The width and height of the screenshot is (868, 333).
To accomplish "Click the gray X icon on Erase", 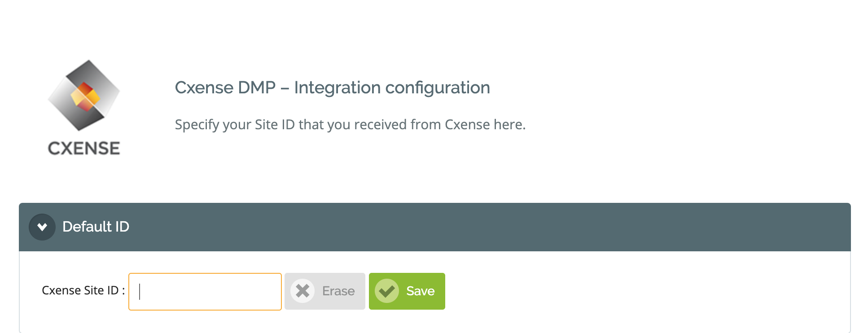I will pos(302,291).
